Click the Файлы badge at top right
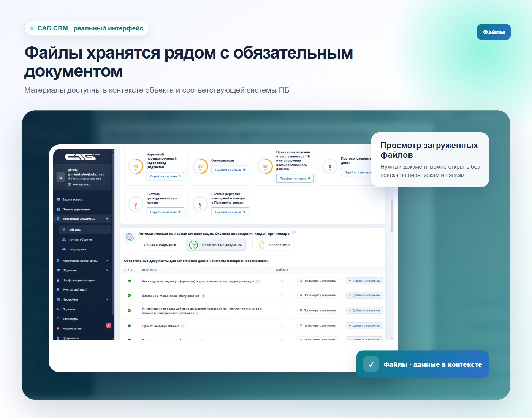The width and height of the screenshot is (532, 418). 494,32
